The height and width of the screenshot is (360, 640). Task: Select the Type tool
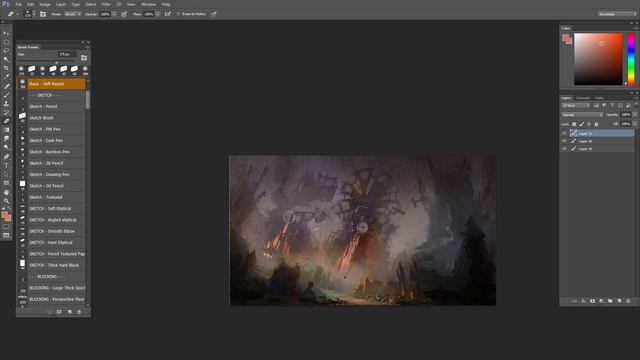coord(6,165)
